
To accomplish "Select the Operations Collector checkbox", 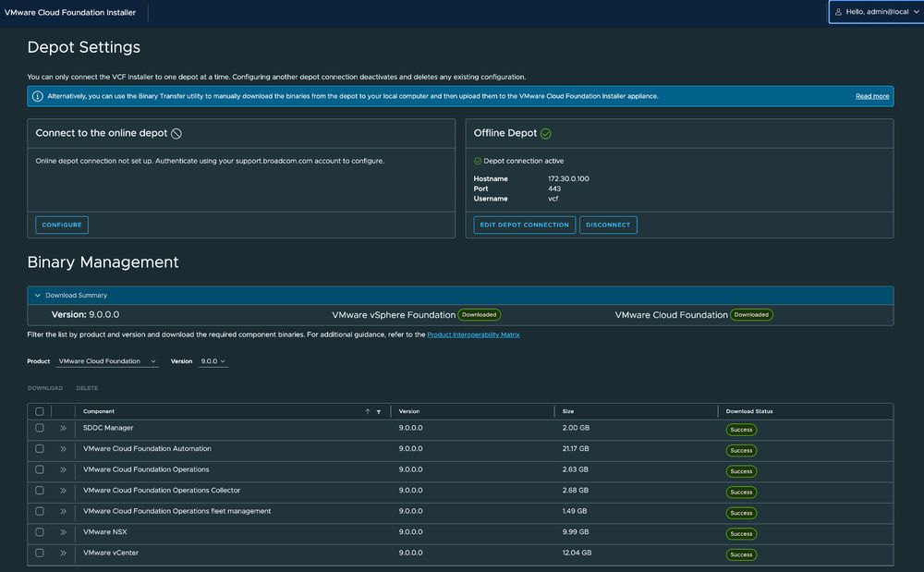I will click(x=40, y=491).
